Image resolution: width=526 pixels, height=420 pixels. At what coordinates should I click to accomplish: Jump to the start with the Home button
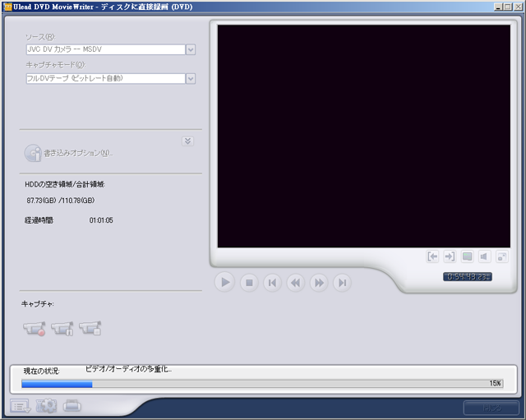point(272,283)
